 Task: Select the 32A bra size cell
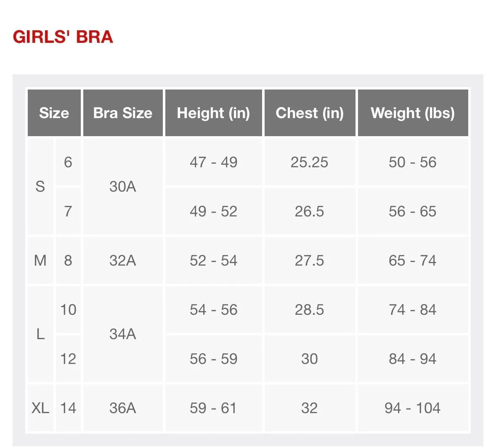point(123,261)
